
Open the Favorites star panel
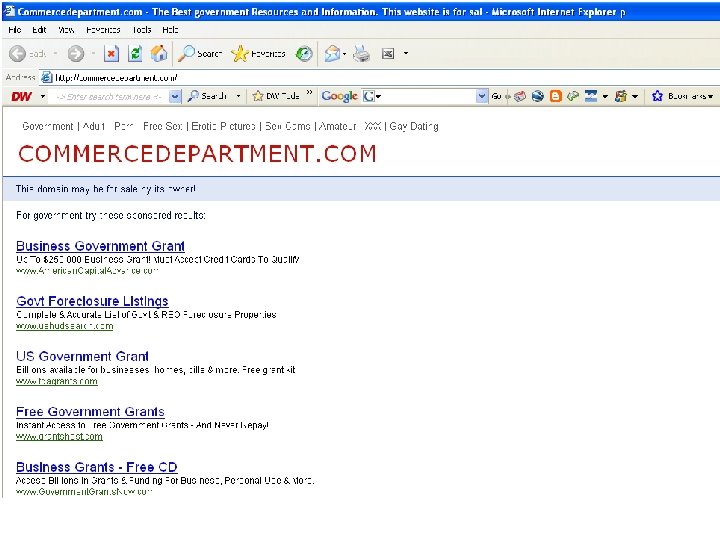258,54
